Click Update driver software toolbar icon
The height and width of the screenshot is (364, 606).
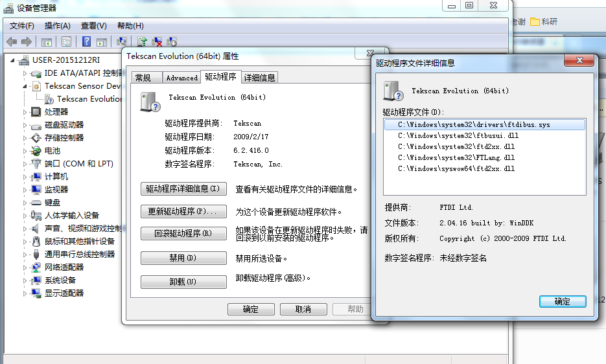tap(142, 41)
